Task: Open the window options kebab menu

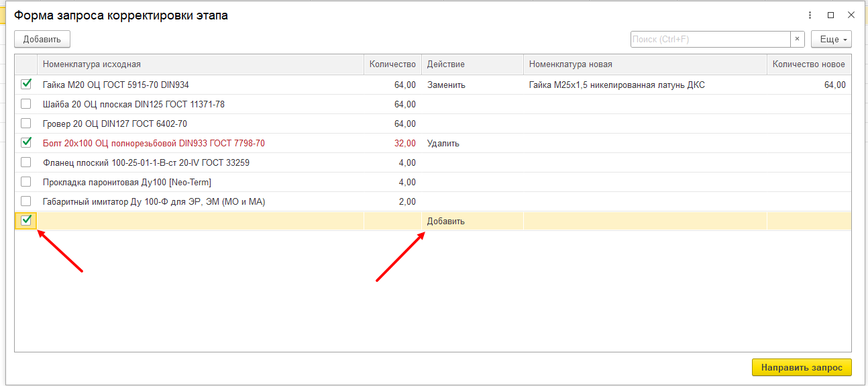Action: point(811,15)
